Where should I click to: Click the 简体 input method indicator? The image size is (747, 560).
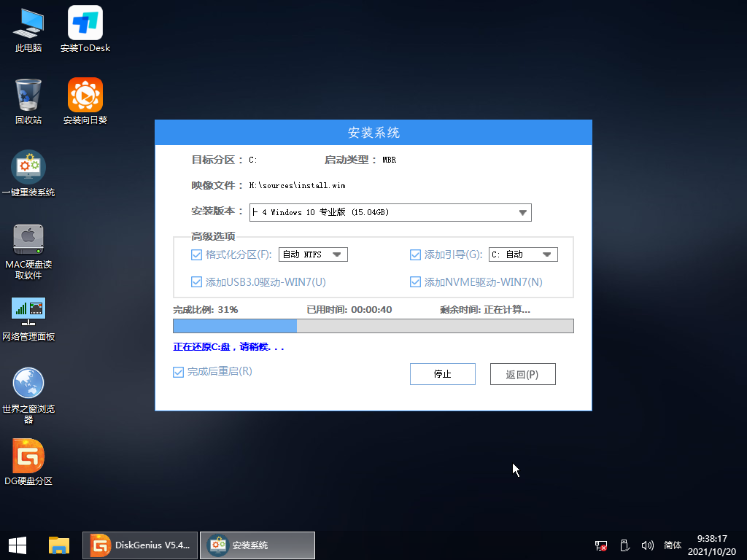(672, 545)
